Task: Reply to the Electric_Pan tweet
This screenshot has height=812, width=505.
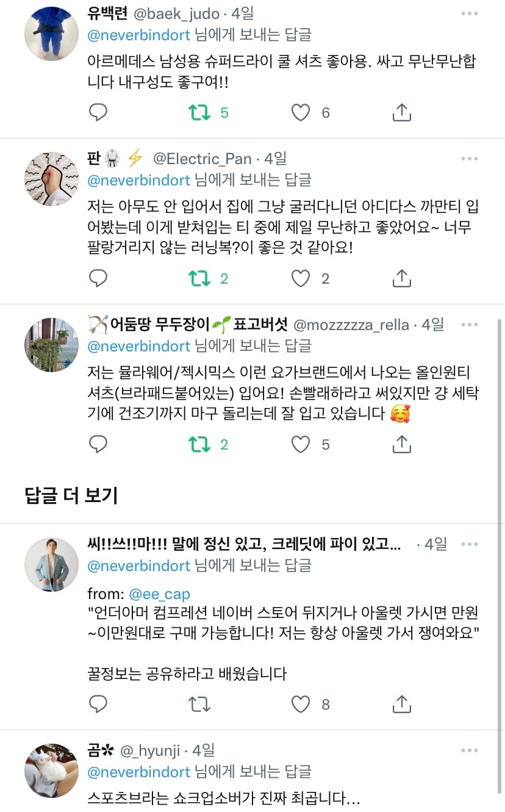Action: tap(98, 279)
